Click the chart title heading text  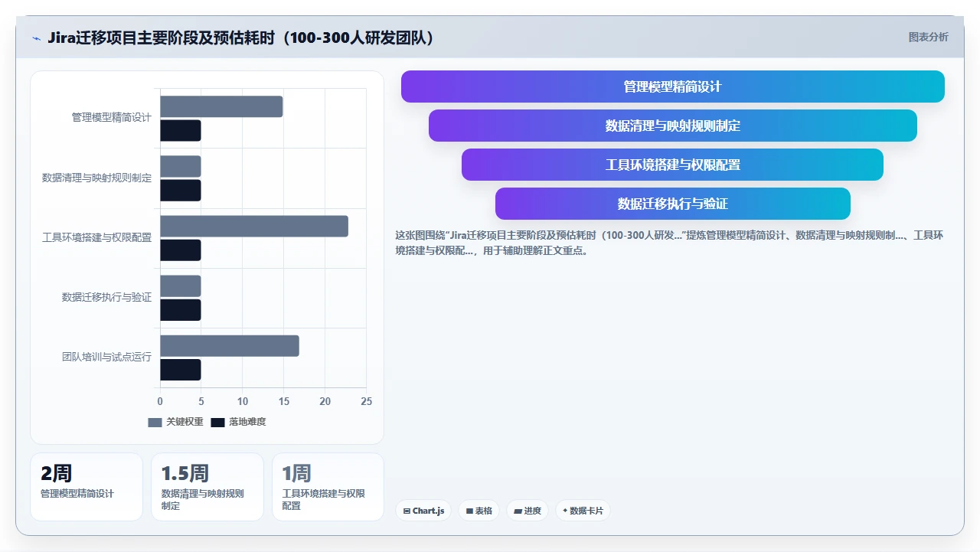point(241,38)
